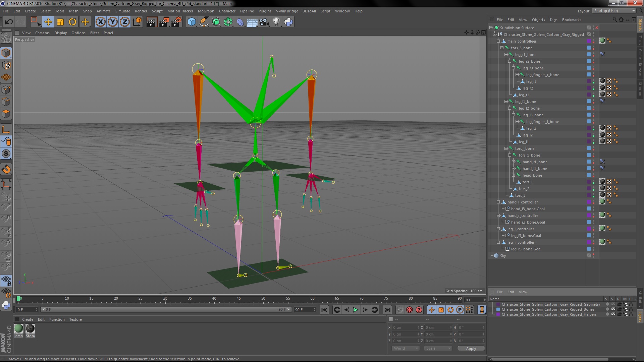Viewport: 644px width, 362px height.
Task: Expand the head_bone node
Action: (513, 175)
